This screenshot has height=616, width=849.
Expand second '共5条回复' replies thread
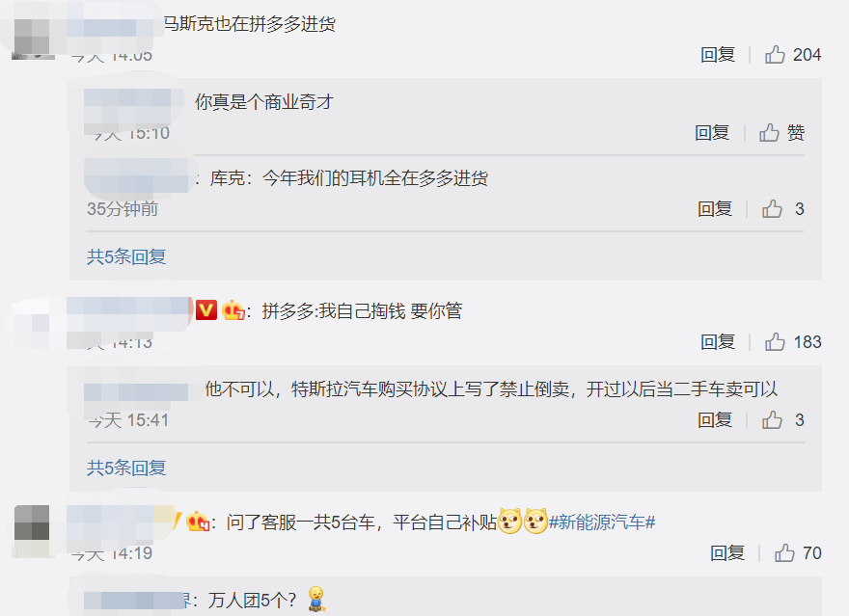pyautogui.click(x=126, y=468)
